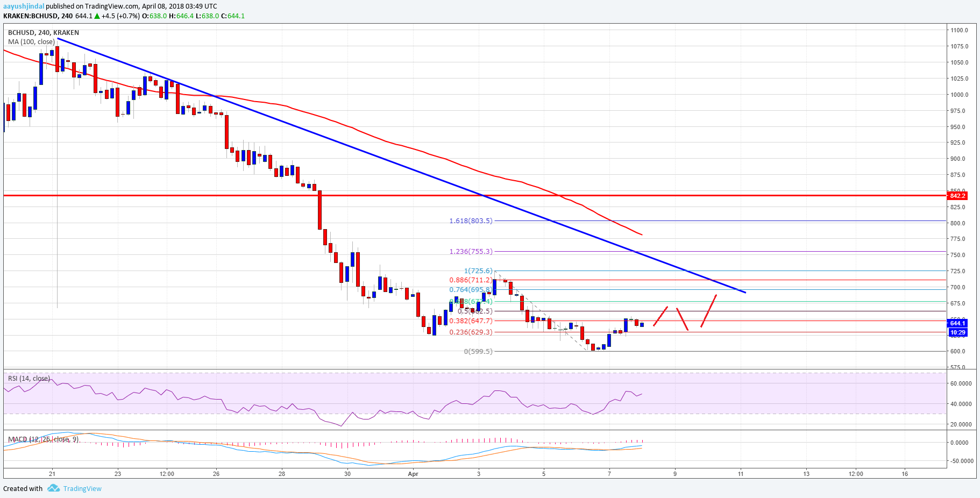Image resolution: width=980 pixels, height=498 pixels.
Task: Expand the Fibonacci 0.618 (675.4) level line
Action: (x=471, y=302)
